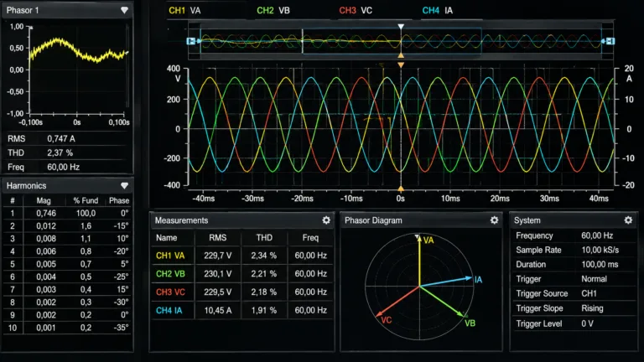Screen dimensions: 644x362
Task: Open the Measurements panel settings gear
Action: coord(326,220)
